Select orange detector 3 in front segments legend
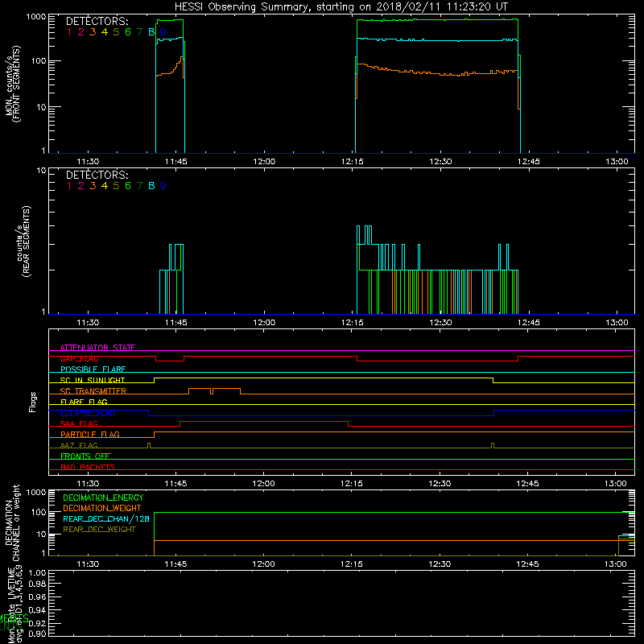Image resolution: width=644 pixels, height=644 pixels. 93,32
